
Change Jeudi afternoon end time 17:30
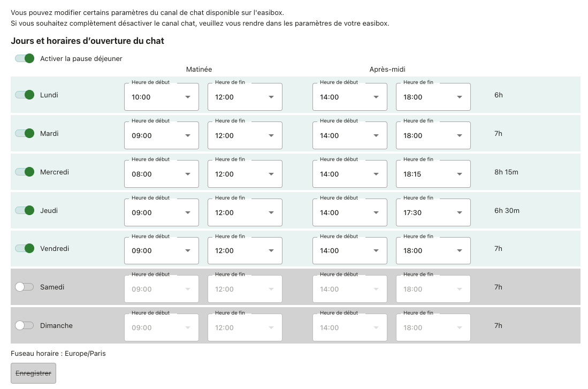[x=433, y=212]
